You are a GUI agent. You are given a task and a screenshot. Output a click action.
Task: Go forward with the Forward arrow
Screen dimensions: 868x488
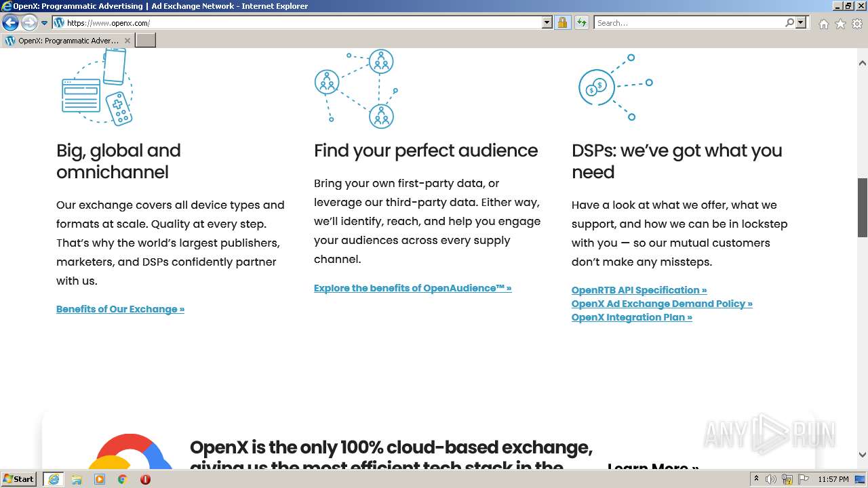click(28, 23)
